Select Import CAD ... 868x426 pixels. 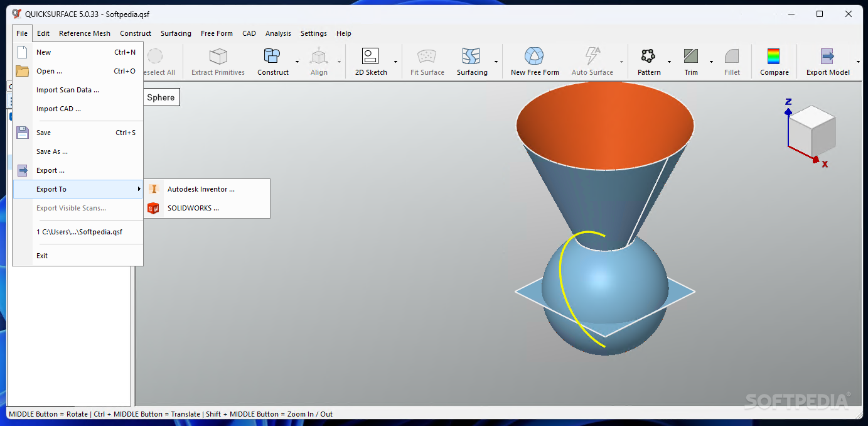(x=78, y=109)
